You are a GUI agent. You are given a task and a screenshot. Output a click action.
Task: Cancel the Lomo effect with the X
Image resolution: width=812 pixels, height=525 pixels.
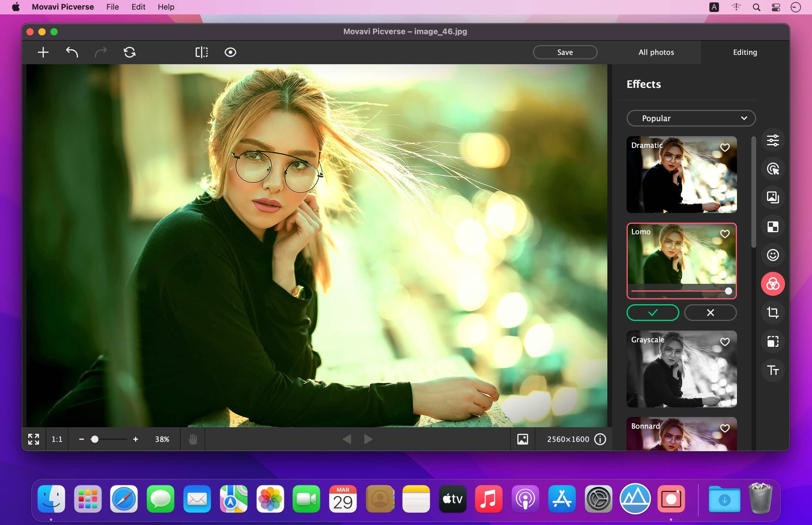click(710, 313)
